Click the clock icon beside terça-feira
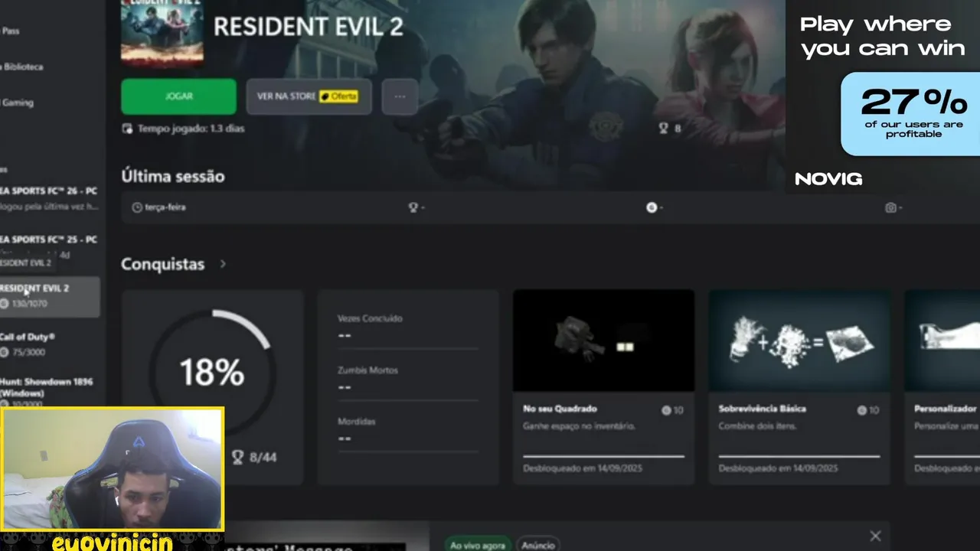 [137, 207]
